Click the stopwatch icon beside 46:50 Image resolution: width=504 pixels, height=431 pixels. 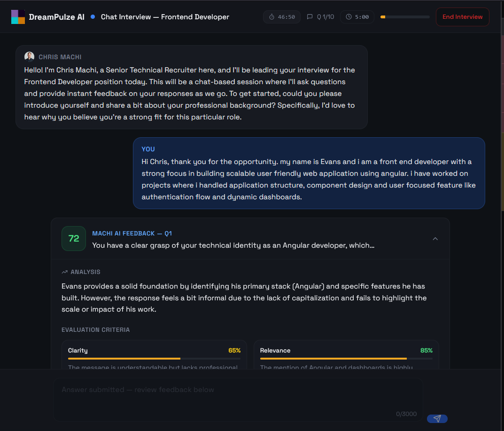pos(271,17)
